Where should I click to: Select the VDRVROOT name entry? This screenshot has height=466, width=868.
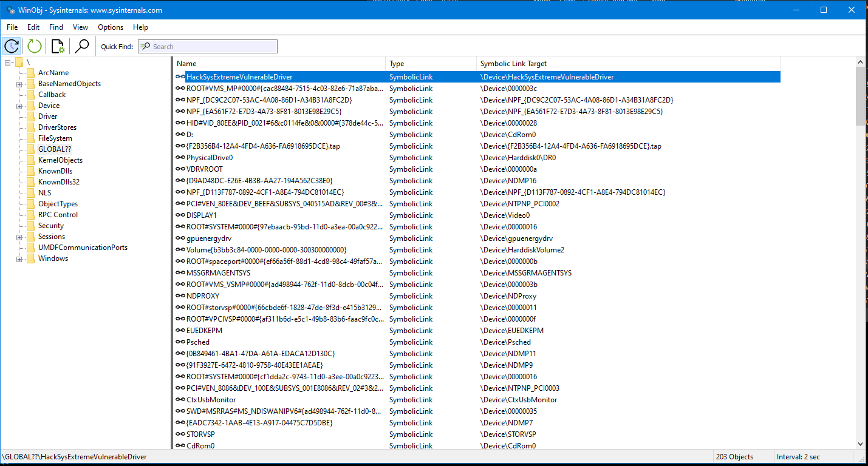tap(205, 169)
